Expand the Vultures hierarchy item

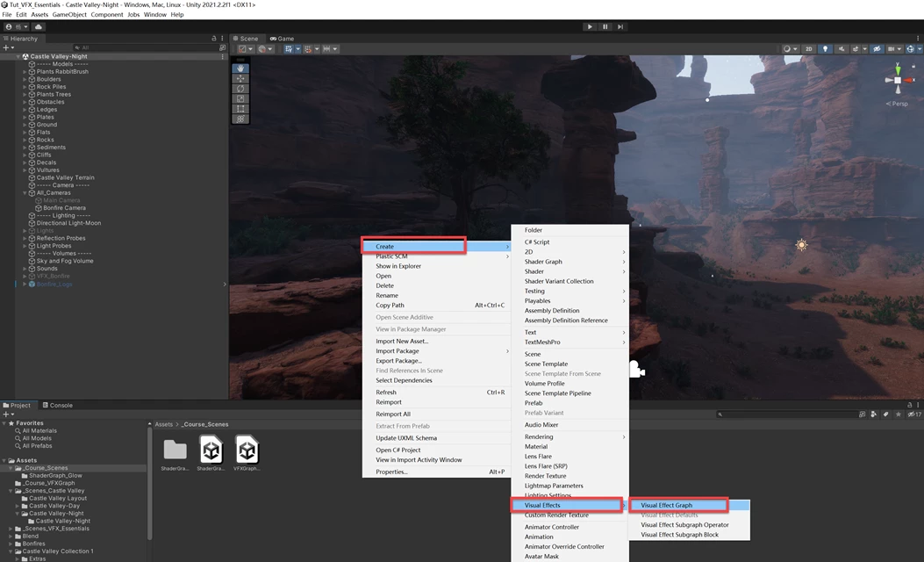(x=25, y=170)
